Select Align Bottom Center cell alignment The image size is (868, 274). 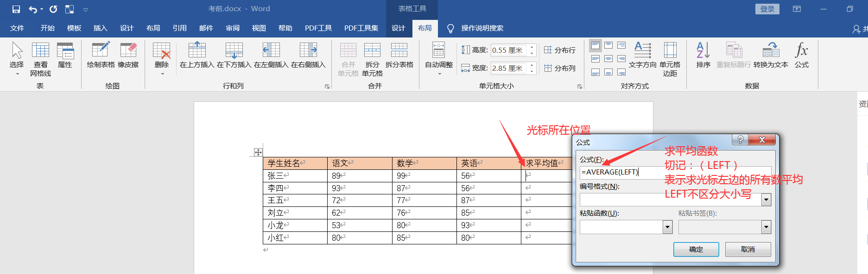click(608, 72)
